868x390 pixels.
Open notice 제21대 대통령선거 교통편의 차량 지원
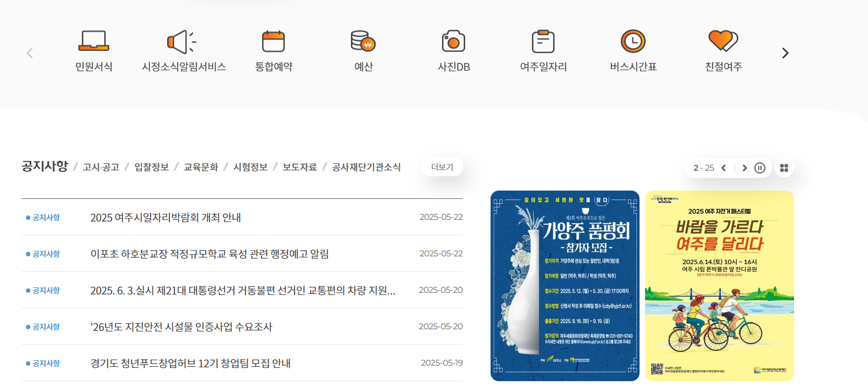[243, 291]
